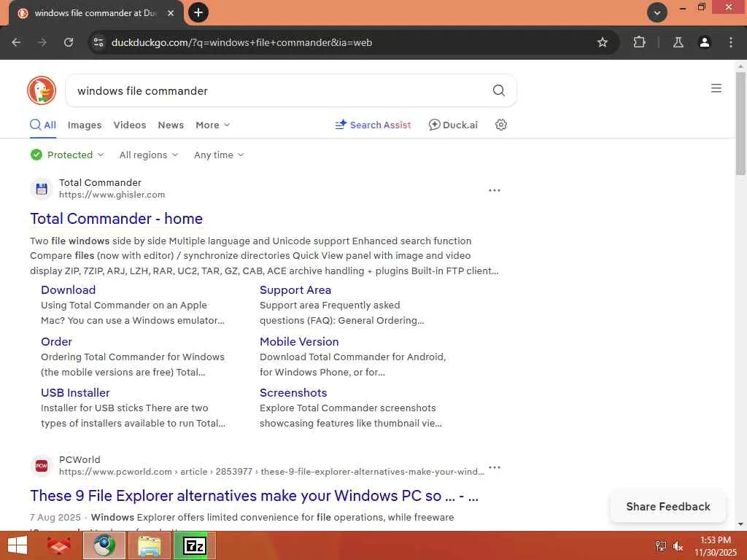The width and height of the screenshot is (747, 560).
Task: Open Duck.ai chat
Action: [x=453, y=125]
